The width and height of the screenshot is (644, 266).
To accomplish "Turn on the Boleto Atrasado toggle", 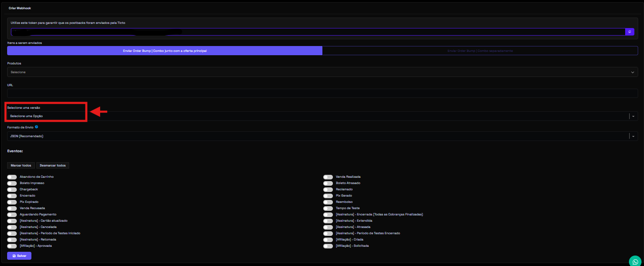I will tap(328, 183).
